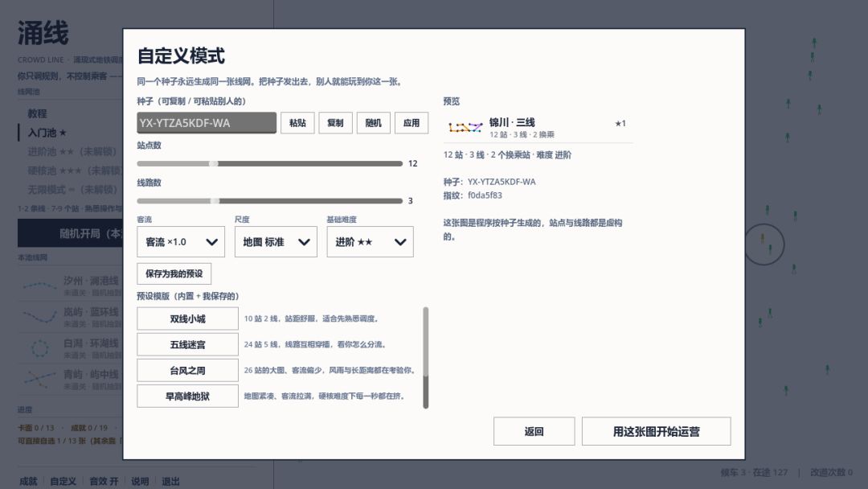Click 保存为我的预设 save preset button
The height and width of the screenshot is (489, 868).
(174, 273)
